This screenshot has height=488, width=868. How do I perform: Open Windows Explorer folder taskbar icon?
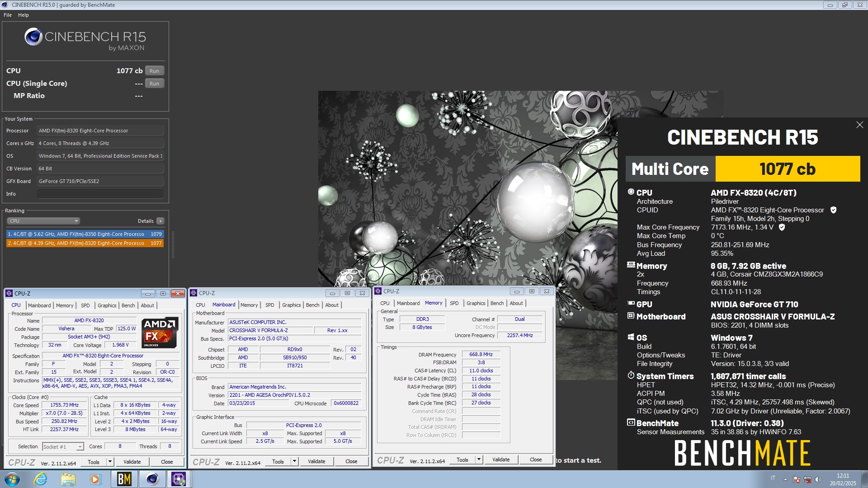pyautogui.click(x=68, y=479)
